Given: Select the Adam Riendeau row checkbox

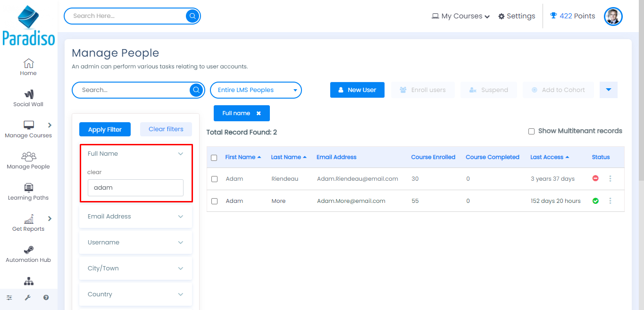Looking at the screenshot, I should pyautogui.click(x=215, y=179).
